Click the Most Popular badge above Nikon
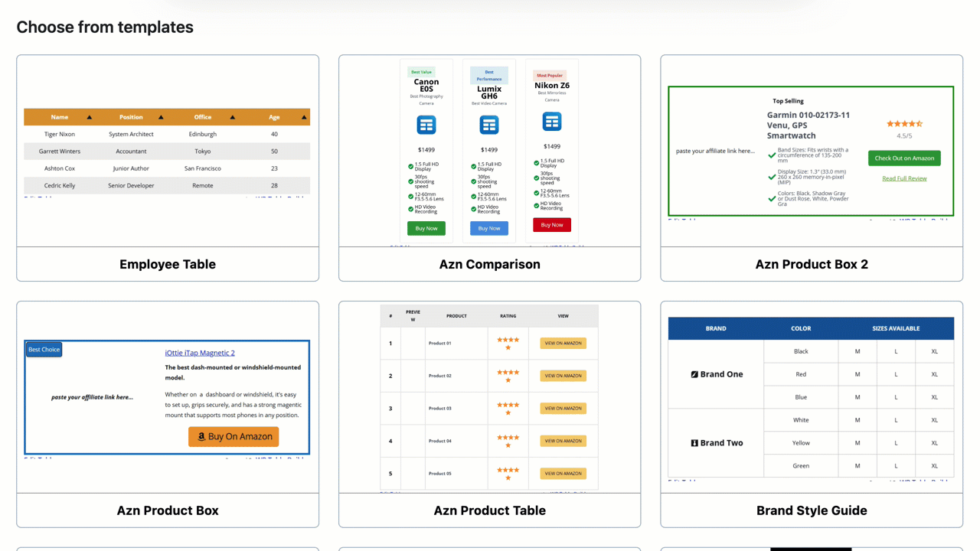The width and height of the screenshot is (980, 551). pyautogui.click(x=550, y=76)
